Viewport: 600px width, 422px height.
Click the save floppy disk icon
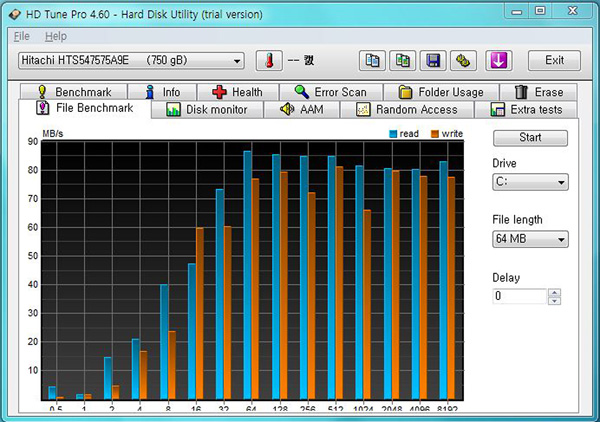(x=433, y=61)
